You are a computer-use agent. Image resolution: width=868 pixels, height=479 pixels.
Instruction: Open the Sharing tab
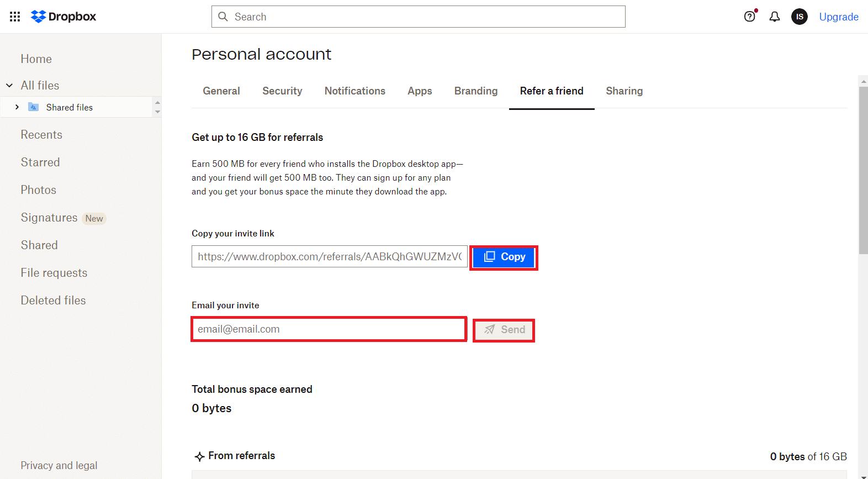(x=624, y=91)
